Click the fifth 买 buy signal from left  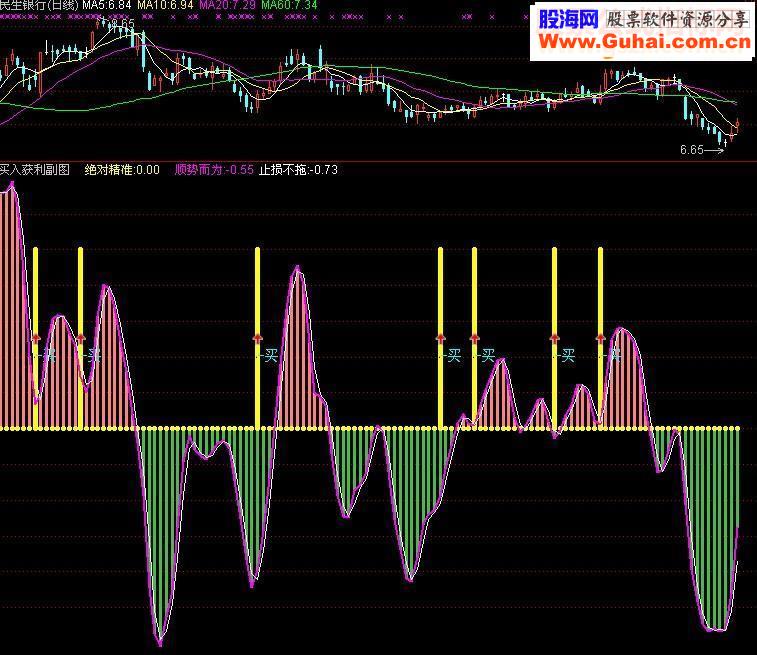(x=488, y=356)
